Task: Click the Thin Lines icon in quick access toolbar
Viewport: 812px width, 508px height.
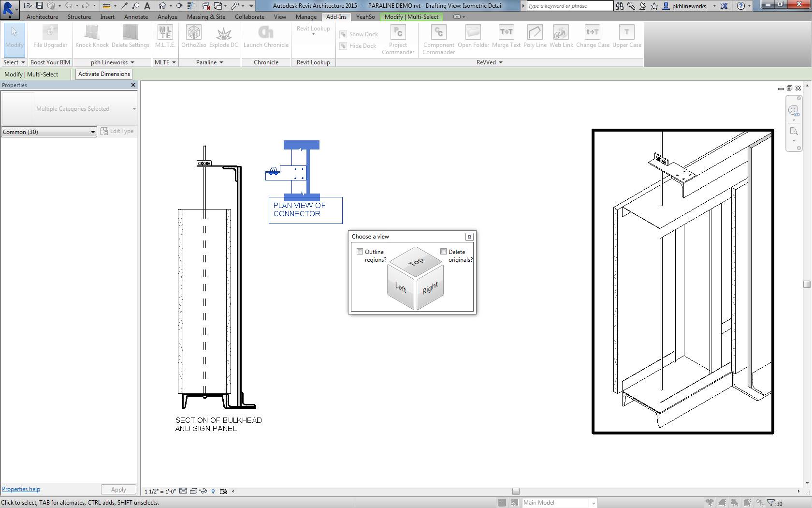Action: 192,6
